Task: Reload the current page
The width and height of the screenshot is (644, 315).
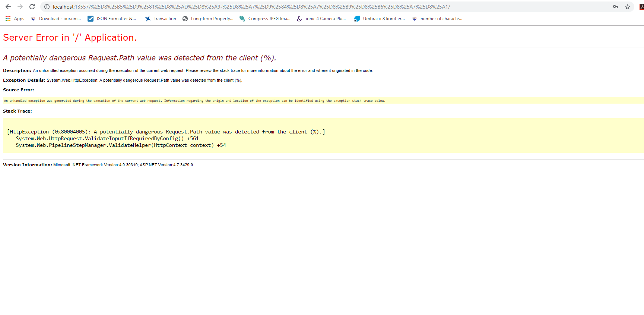Action: [x=32, y=7]
